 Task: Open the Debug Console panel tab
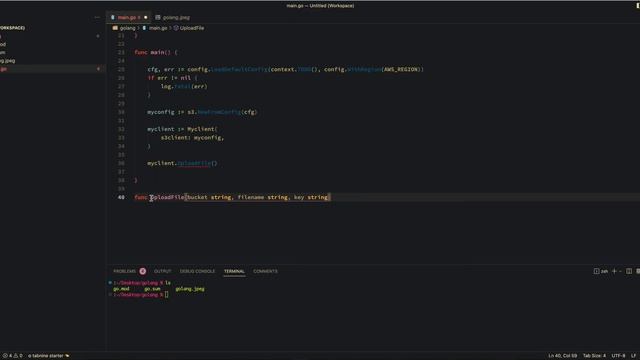pyautogui.click(x=197, y=271)
